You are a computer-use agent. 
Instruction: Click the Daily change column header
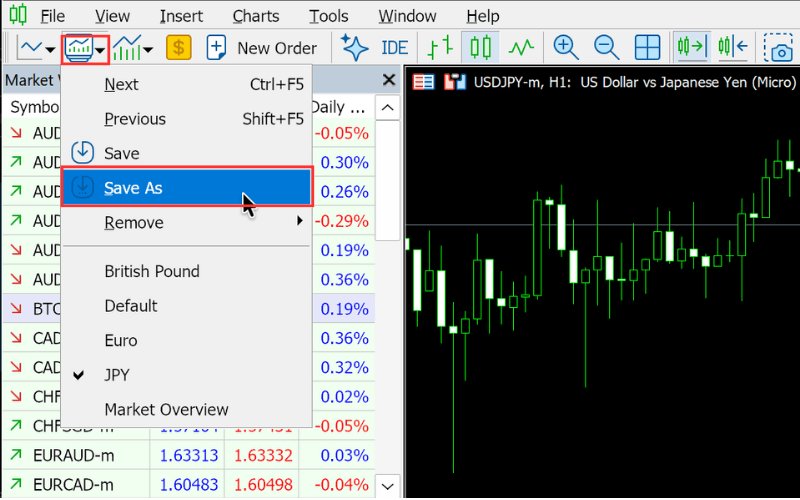(337, 107)
